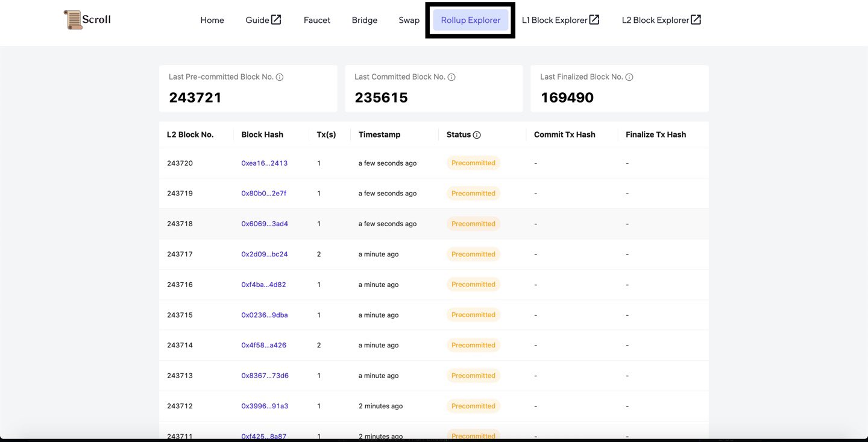Click the L2 Block Explorer external link icon
This screenshot has width=868, height=442.
click(696, 19)
